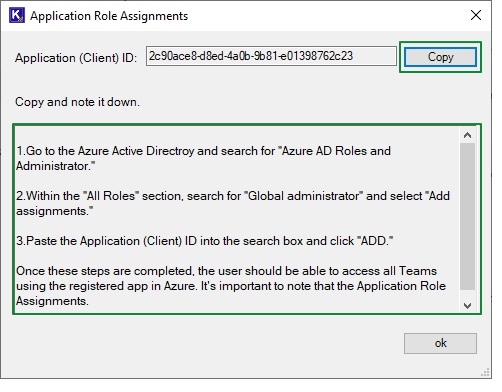502x392 pixels.
Task: Click the step 2 All Roles instruction
Action: 233,203
